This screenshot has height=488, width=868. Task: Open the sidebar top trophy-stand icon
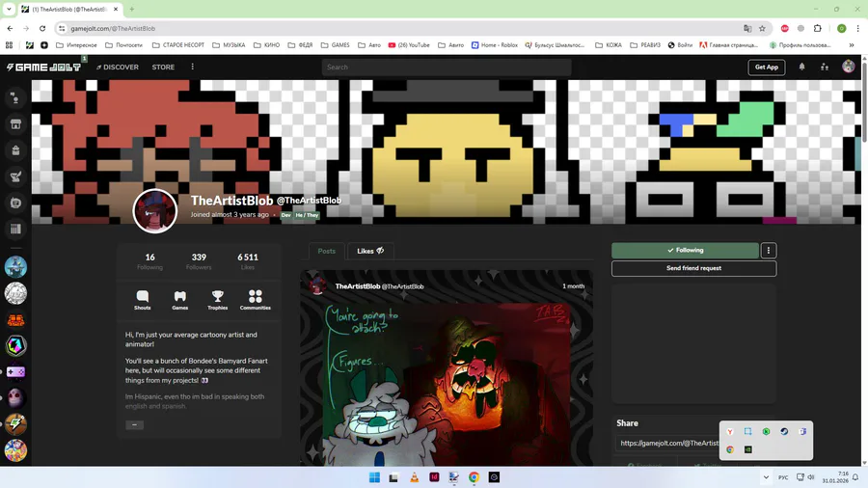15,98
